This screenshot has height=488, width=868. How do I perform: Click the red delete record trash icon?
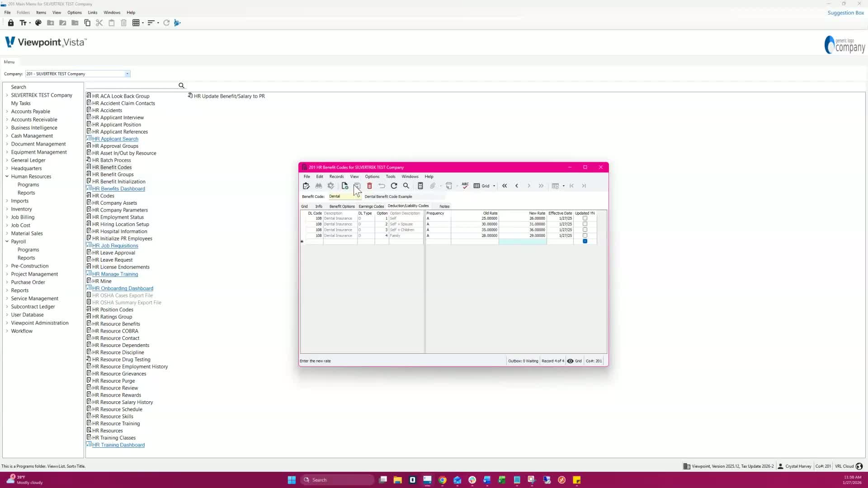369,186
